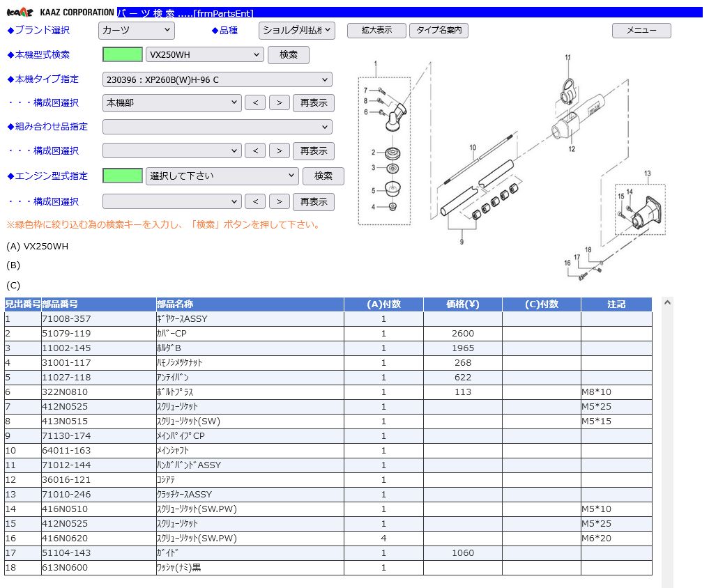Click the scroll-up arrow of the parts table

667,303
